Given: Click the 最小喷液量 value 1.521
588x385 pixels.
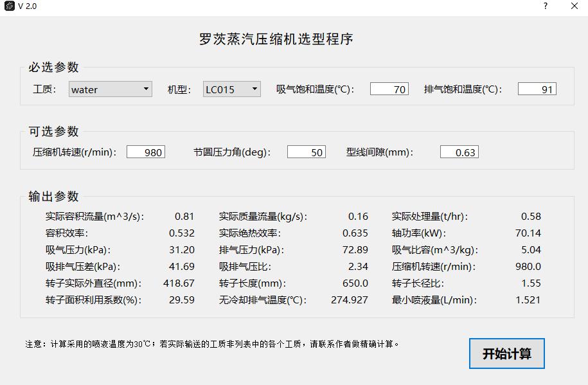Looking at the screenshot, I should [x=528, y=300].
